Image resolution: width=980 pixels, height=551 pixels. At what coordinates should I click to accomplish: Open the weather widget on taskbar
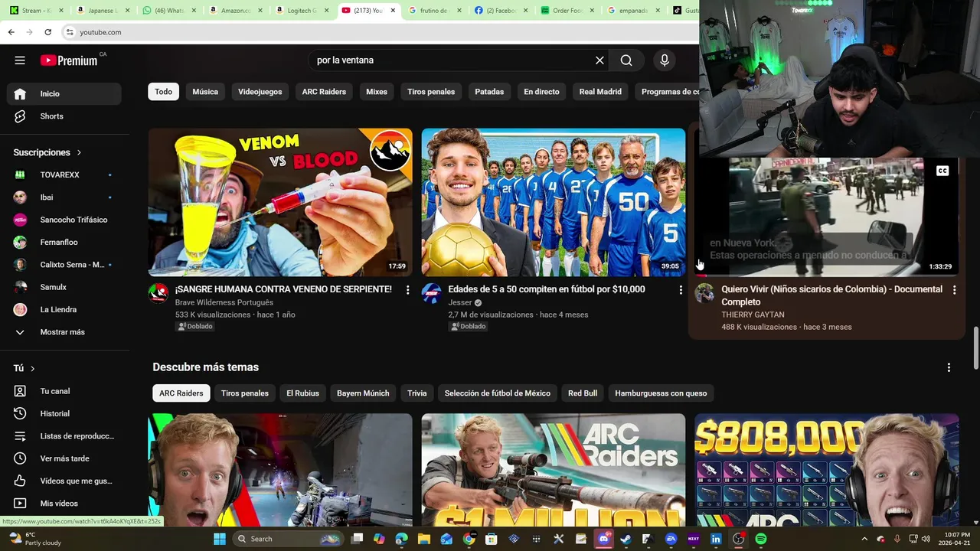click(x=34, y=539)
